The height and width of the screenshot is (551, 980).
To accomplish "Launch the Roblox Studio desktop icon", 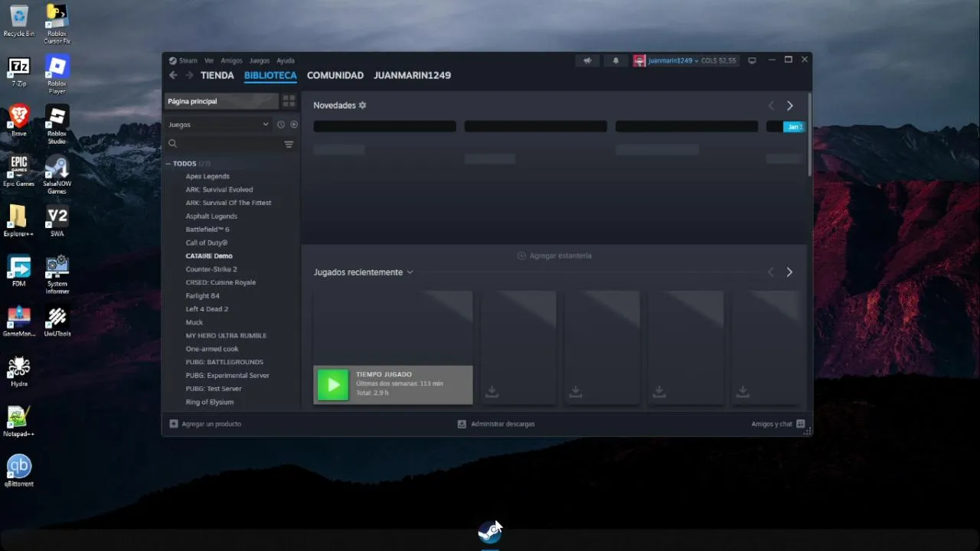I will [x=57, y=124].
